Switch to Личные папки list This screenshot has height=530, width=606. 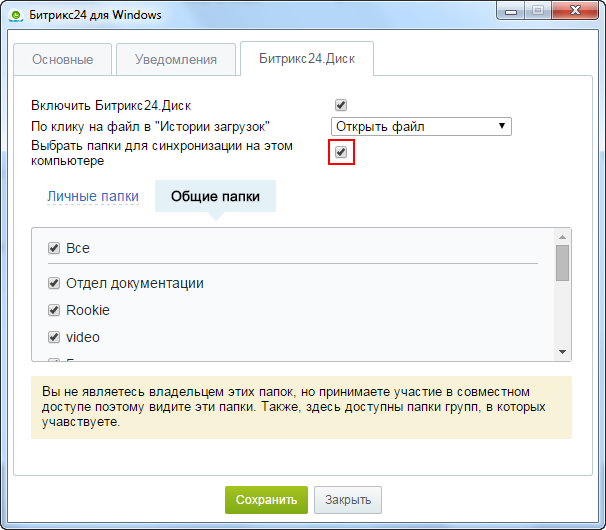[x=93, y=196]
